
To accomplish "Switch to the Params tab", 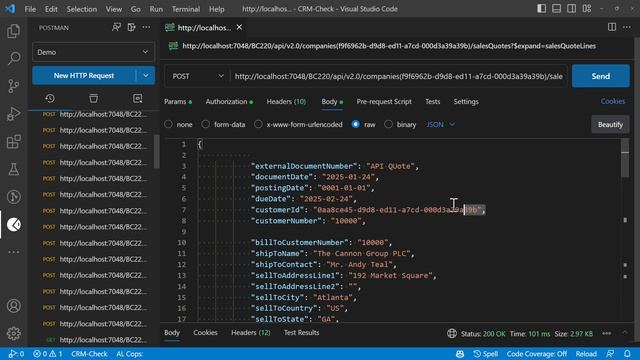I will [x=178, y=102].
